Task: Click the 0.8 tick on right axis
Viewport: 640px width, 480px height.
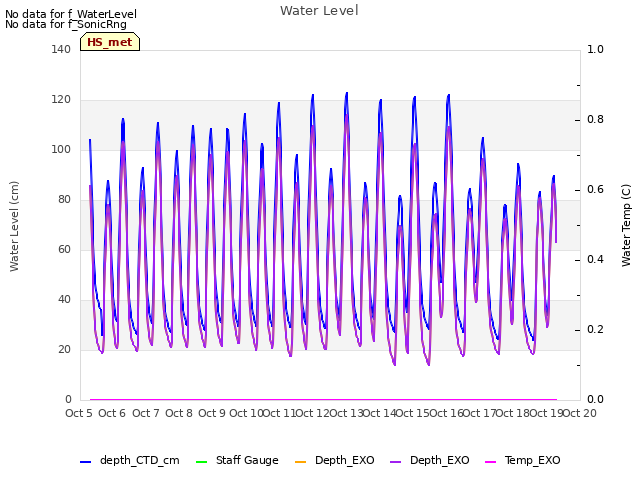Action: click(595, 120)
